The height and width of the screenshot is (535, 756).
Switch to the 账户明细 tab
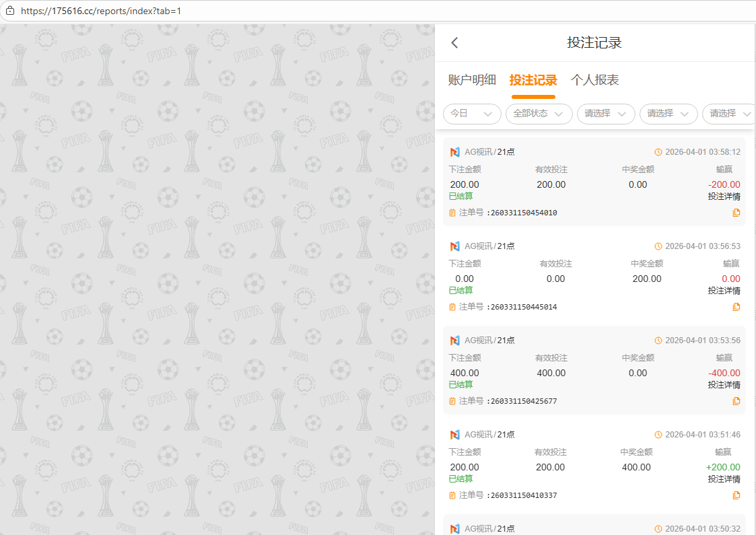(472, 80)
